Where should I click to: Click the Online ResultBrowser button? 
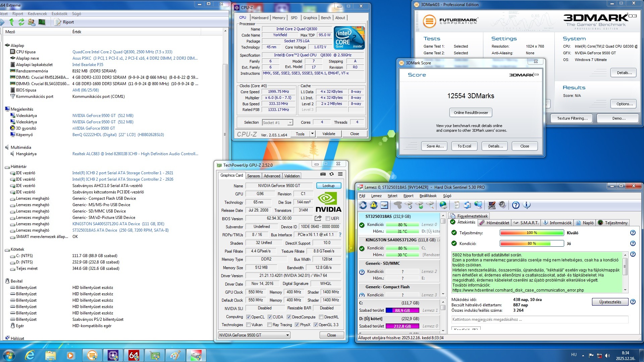[471, 113]
